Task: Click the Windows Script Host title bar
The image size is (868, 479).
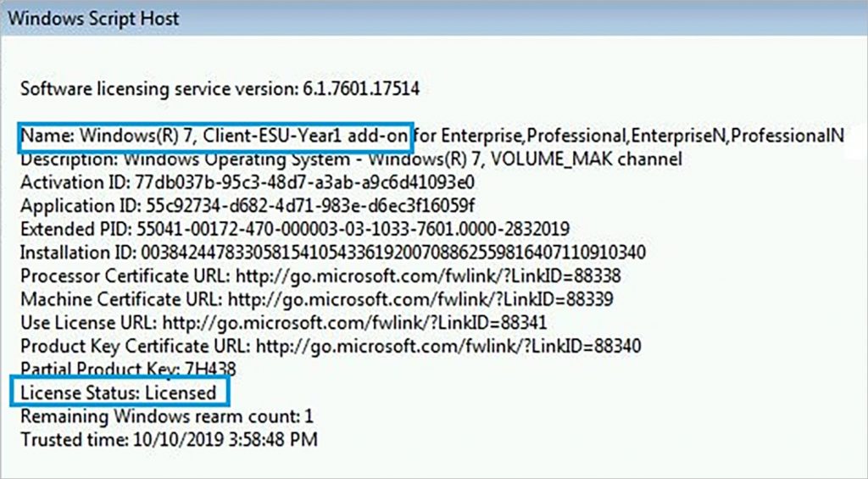Action: tap(434, 18)
